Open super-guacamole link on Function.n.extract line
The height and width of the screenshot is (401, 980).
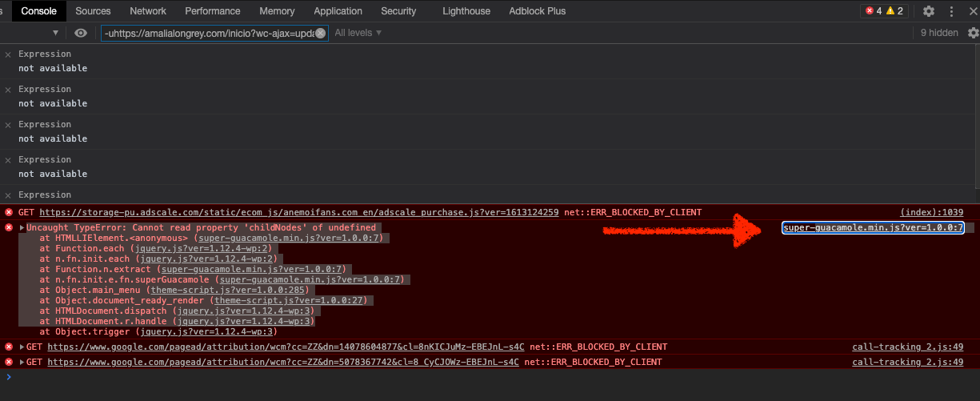(251, 270)
